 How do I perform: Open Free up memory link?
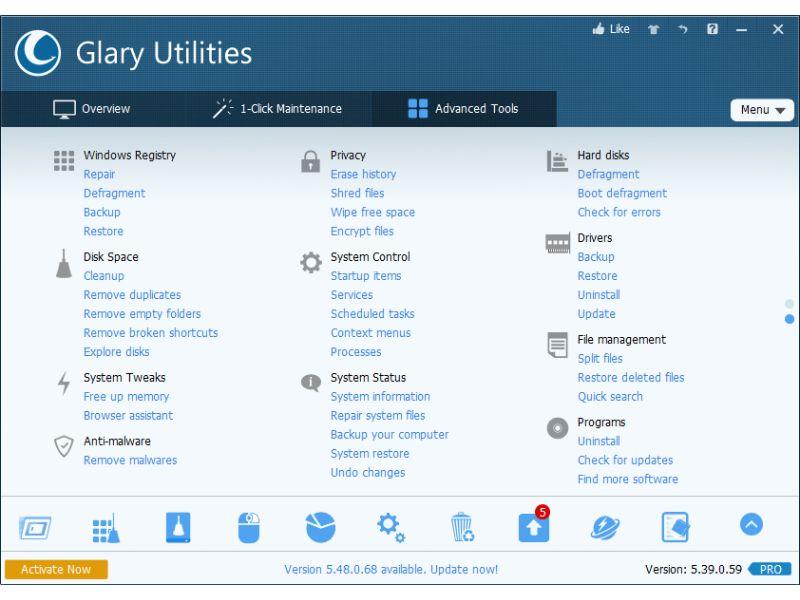pos(126,396)
